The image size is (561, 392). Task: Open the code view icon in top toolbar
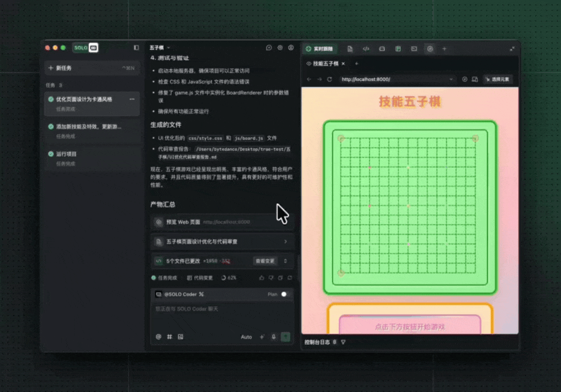(x=366, y=48)
